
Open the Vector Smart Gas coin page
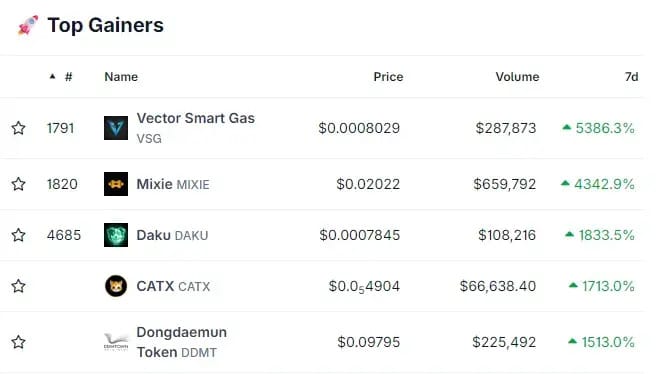tap(195, 119)
